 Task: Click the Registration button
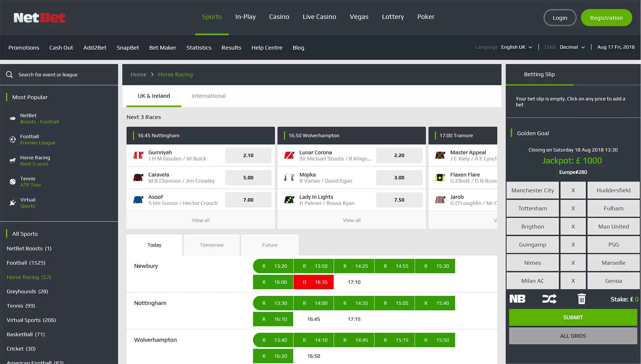coord(606,18)
